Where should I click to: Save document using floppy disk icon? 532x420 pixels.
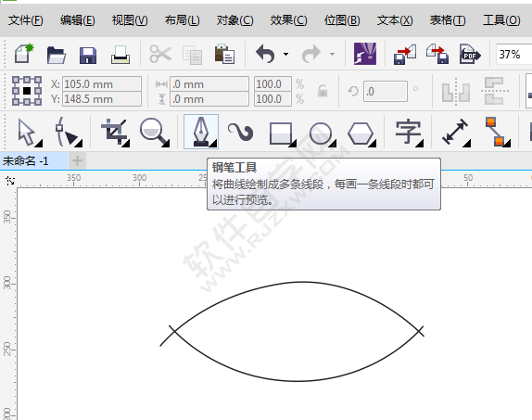click(x=88, y=55)
